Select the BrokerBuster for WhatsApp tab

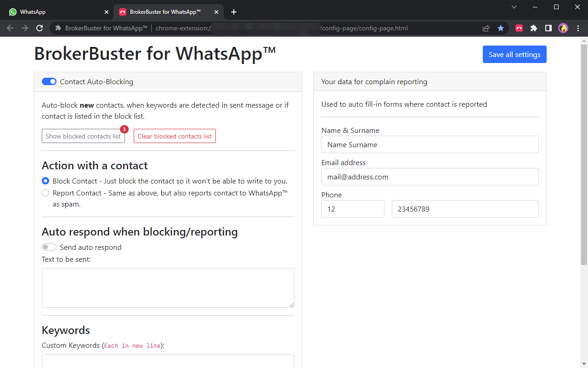point(169,12)
